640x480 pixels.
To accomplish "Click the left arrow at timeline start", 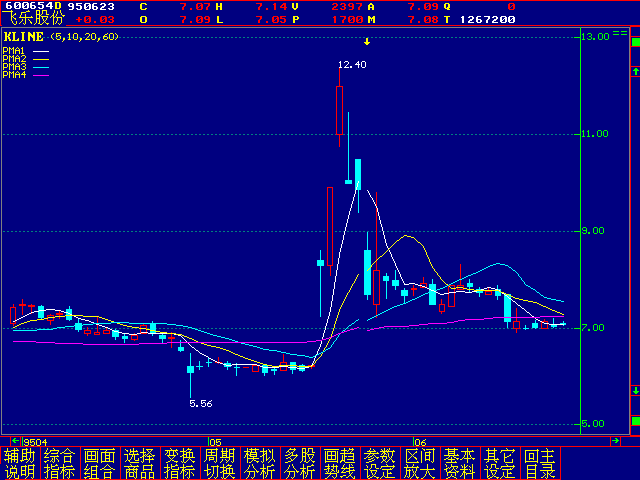I will (15, 441).
